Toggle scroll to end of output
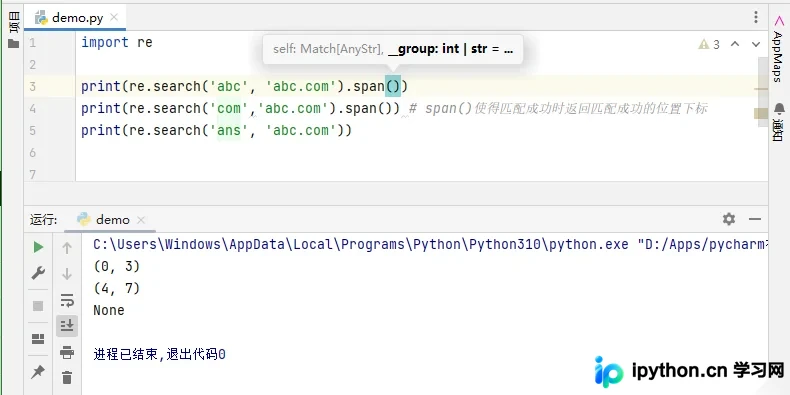The image size is (790, 395). [x=67, y=325]
